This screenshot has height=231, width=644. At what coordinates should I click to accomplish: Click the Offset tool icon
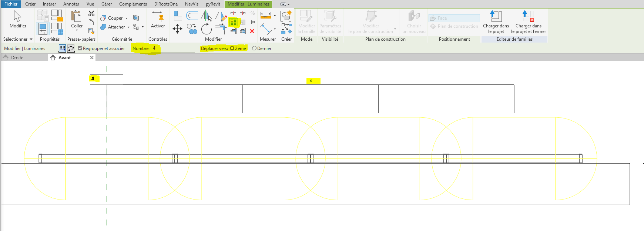coord(192,16)
